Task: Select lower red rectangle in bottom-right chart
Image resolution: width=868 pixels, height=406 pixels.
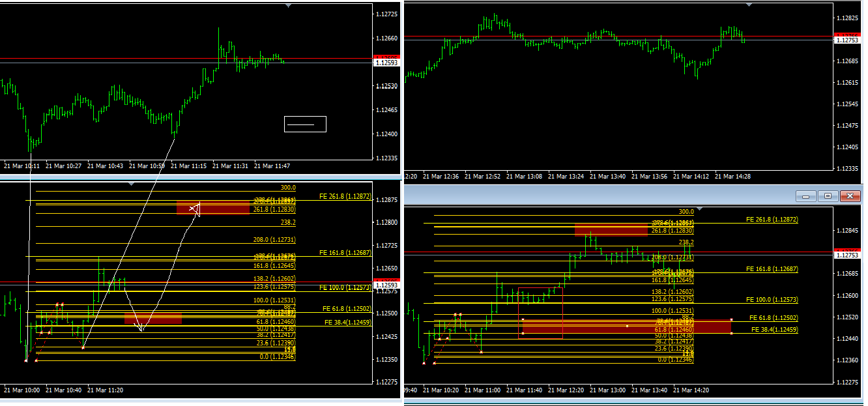Action: [x=627, y=326]
